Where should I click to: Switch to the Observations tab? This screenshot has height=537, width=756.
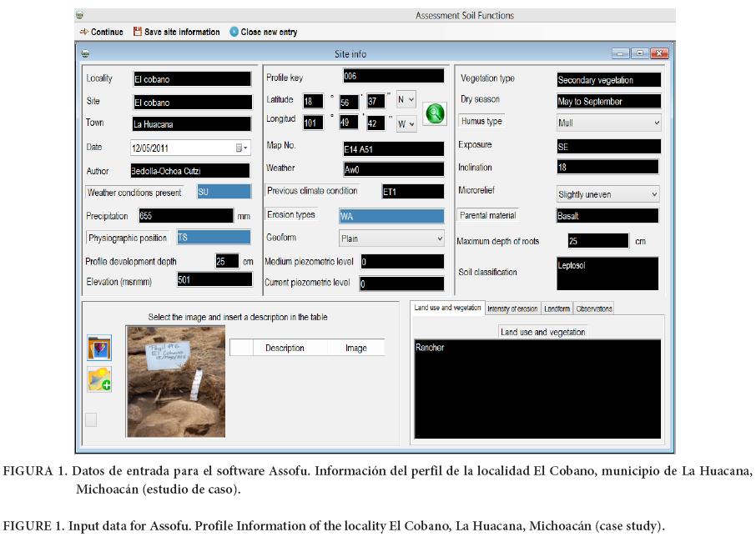594,309
